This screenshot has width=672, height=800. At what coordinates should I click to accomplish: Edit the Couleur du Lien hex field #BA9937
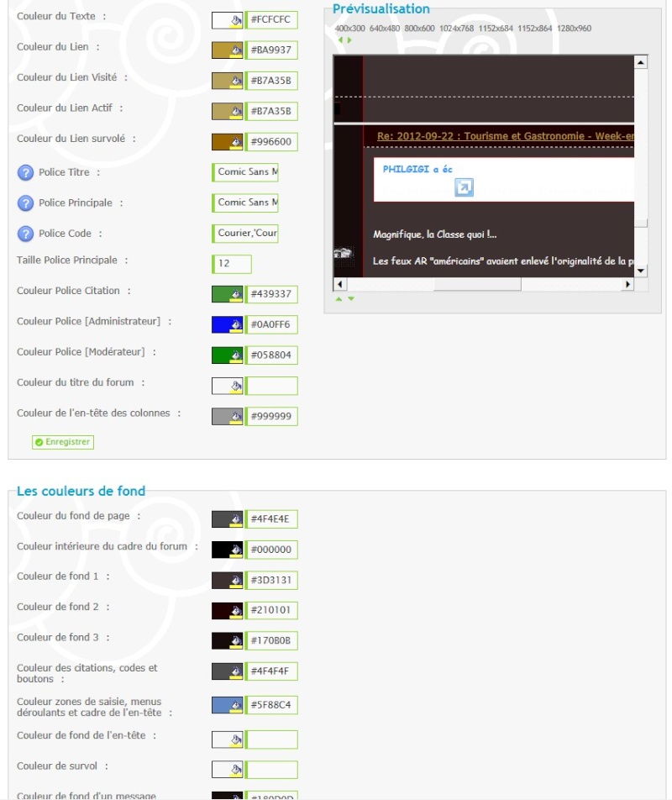(271, 50)
